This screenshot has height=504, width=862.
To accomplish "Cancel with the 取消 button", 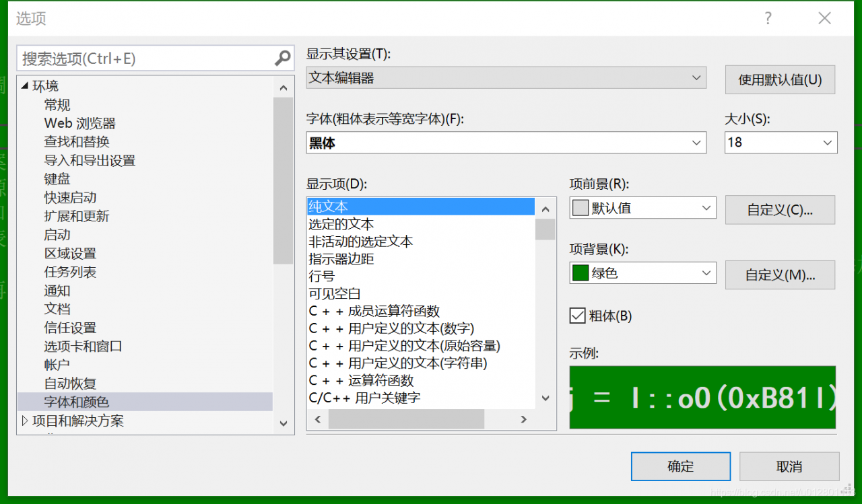I will (x=789, y=466).
